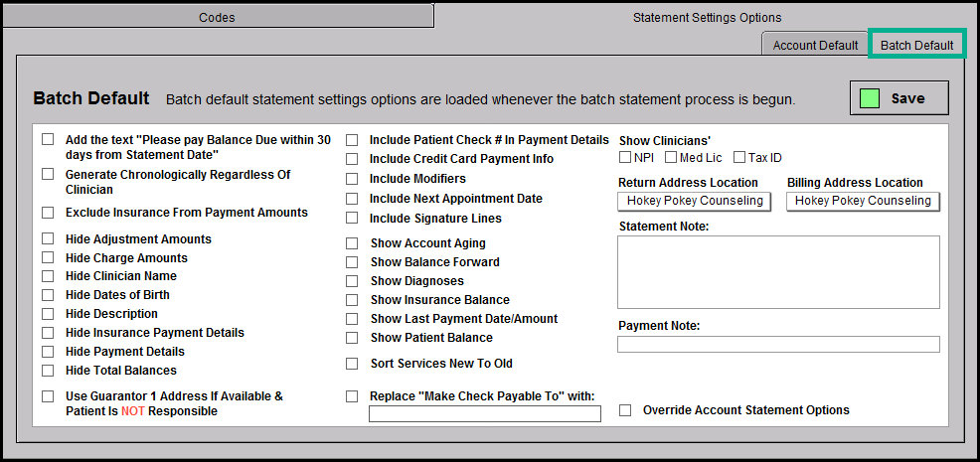Select the Batch Default tab
The width and height of the screenshot is (980, 462).
click(916, 45)
